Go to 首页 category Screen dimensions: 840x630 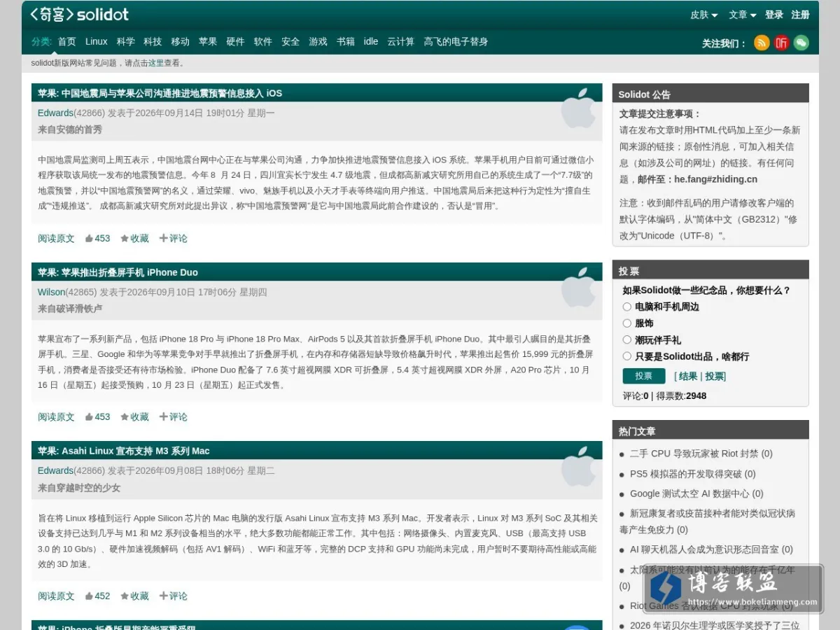pos(66,41)
